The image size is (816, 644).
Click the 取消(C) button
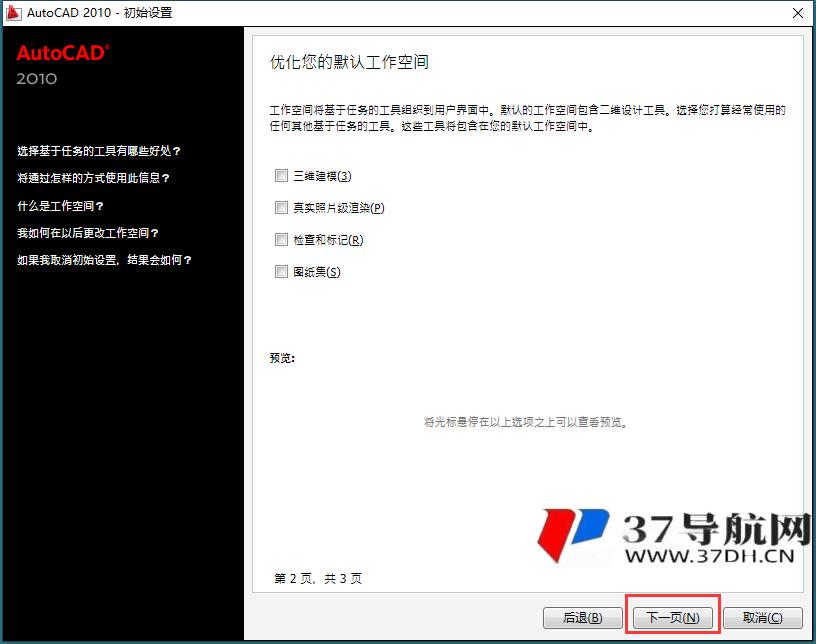(763, 618)
